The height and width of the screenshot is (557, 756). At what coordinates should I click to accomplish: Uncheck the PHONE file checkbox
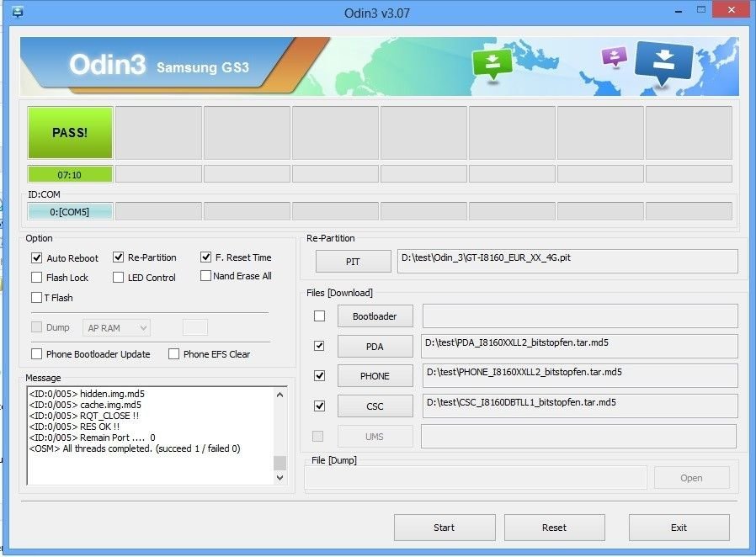[x=319, y=376]
